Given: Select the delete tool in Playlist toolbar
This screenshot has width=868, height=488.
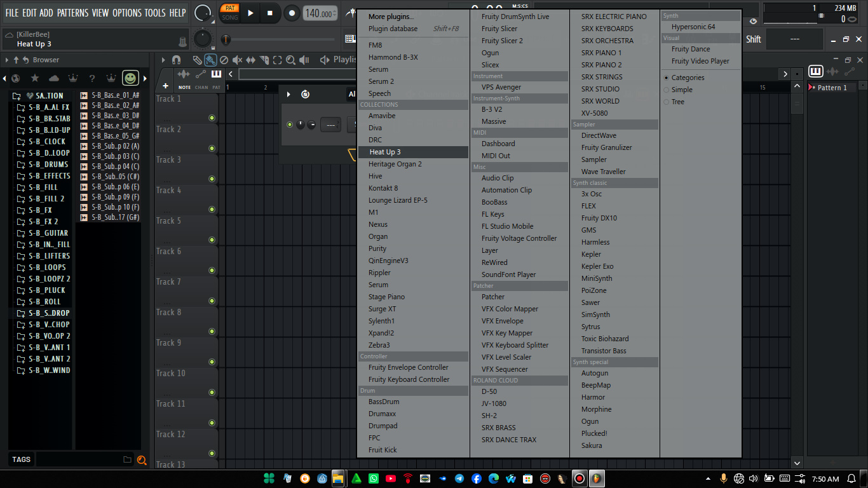Looking at the screenshot, I should click(x=224, y=60).
